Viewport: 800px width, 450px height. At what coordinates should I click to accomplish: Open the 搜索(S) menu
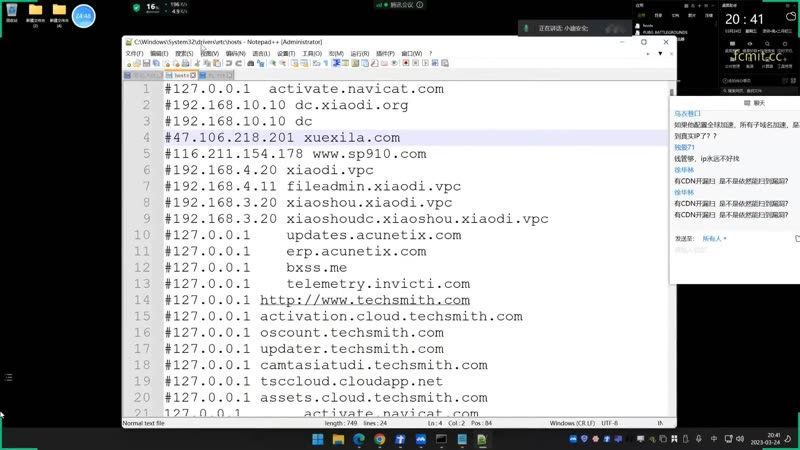pyautogui.click(x=184, y=54)
